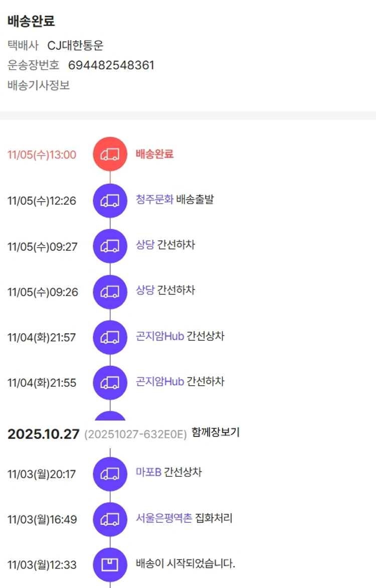
Task: Open the 청주문화 location link
Action: point(154,200)
